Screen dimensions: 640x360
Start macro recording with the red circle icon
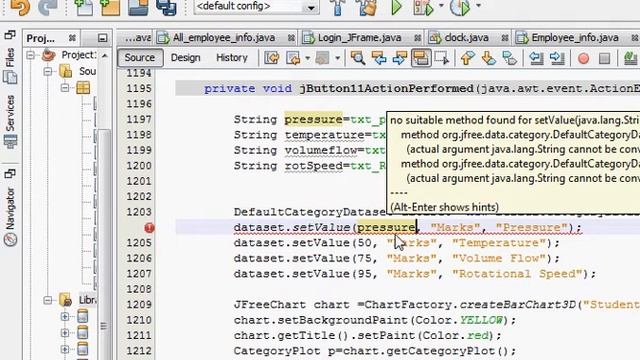pyautogui.click(x=584, y=58)
